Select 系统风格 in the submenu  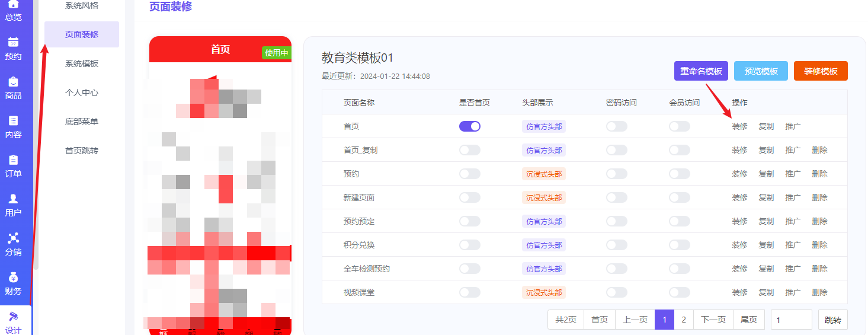[82, 5]
